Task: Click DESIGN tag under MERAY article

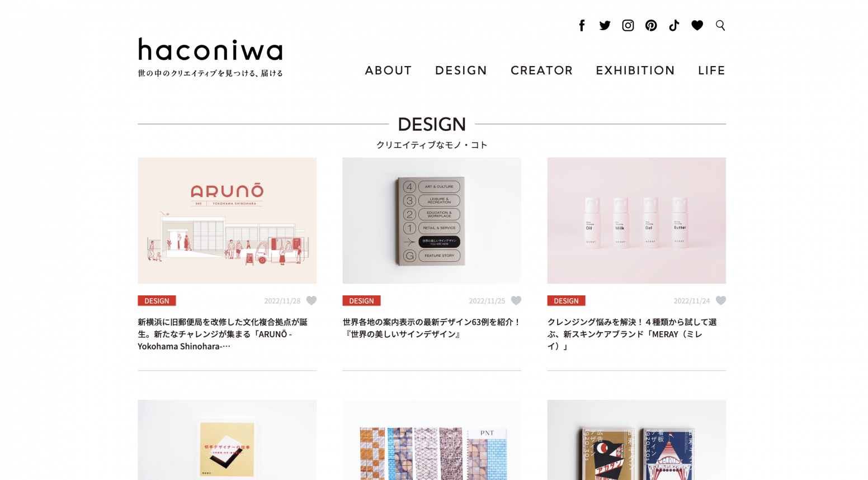Action: tap(566, 300)
